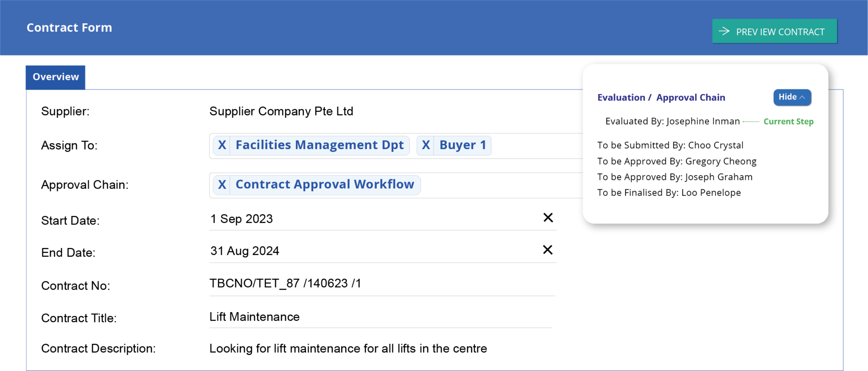The width and height of the screenshot is (868, 371).
Task: Remove the Facilities Management Dpt assignment tag
Action: coord(222,145)
